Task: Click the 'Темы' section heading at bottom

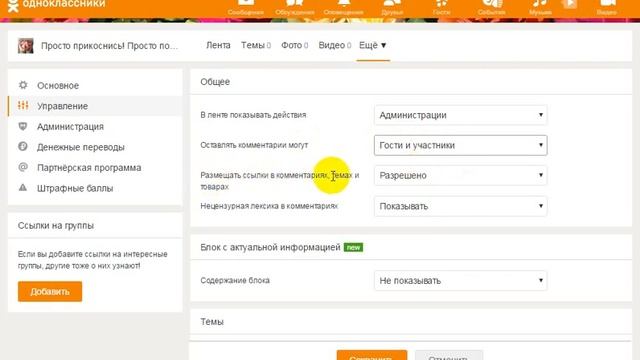Action: [212, 322]
